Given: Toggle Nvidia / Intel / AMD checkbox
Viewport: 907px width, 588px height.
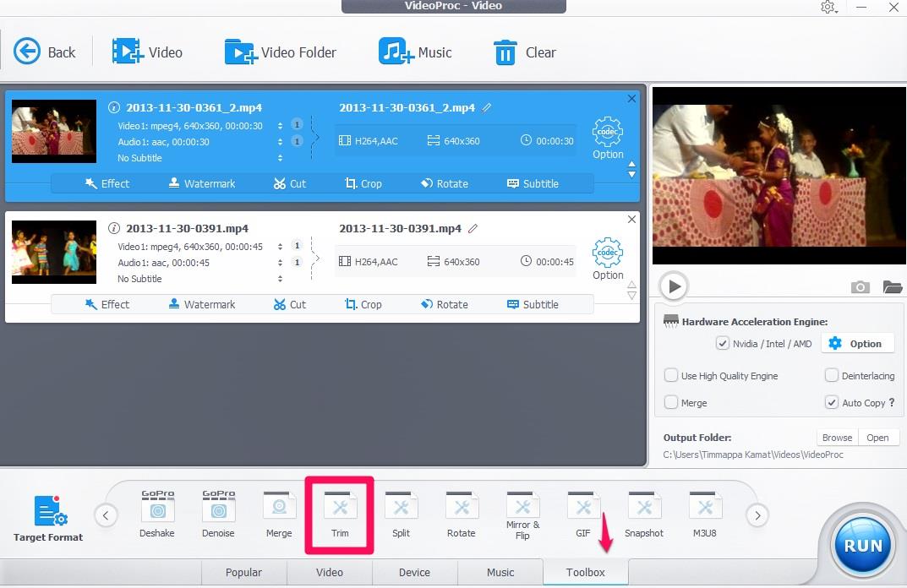Looking at the screenshot, I should tap(723, 344).
